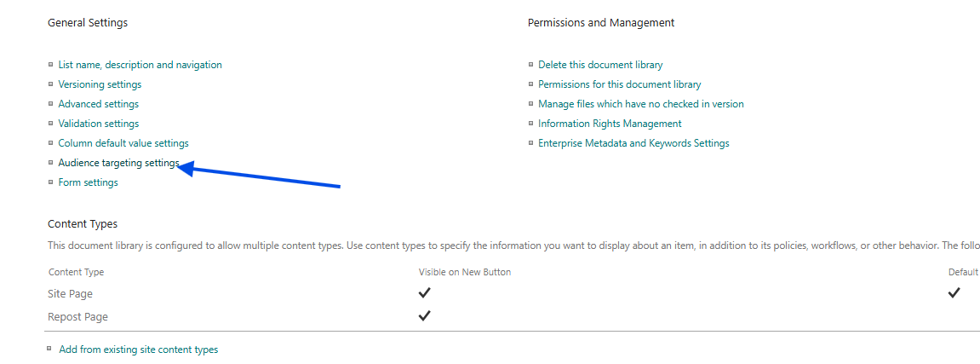Click Site Page Visible on New Button checkmark

pos(424,293)
